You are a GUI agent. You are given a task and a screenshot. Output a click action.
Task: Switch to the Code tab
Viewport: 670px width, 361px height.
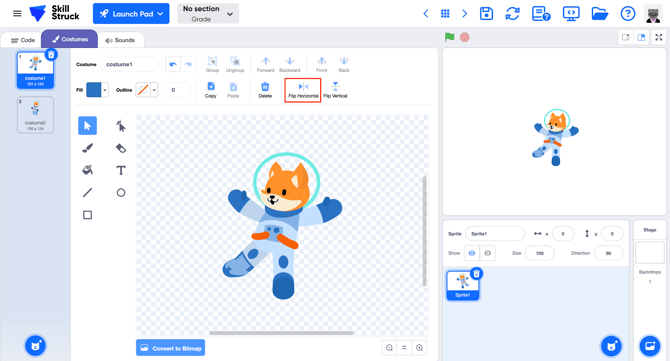pos(22,40)
